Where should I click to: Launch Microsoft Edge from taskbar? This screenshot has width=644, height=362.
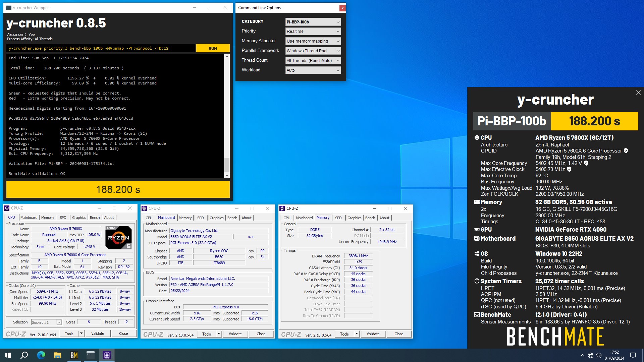click(x=41, y=355)
